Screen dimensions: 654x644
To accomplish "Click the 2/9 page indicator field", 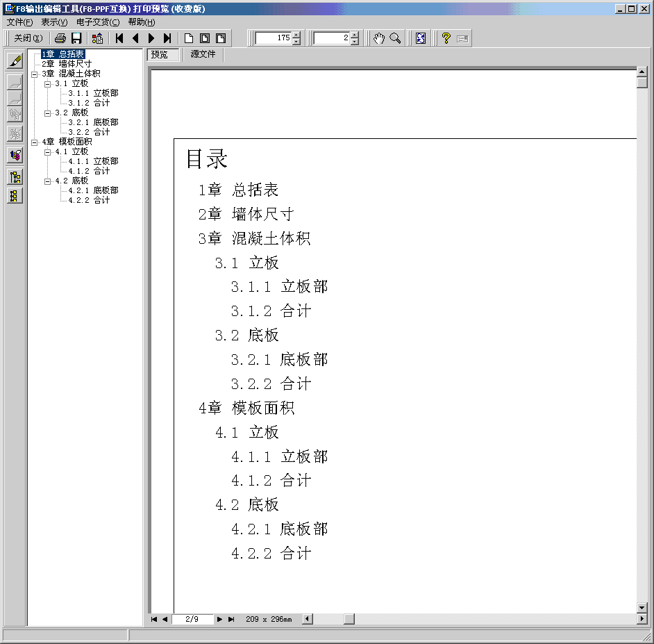I will click(x=192, y=619).
